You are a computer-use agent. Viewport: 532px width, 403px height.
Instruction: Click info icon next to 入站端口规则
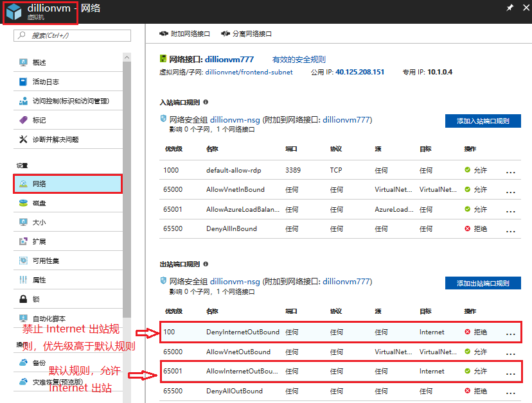206,102
